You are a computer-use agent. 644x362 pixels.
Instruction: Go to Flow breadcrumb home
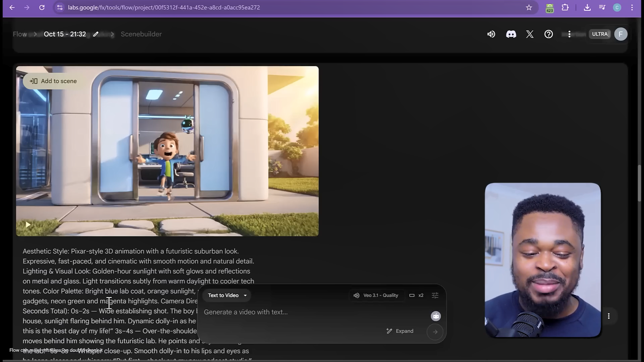20,34
